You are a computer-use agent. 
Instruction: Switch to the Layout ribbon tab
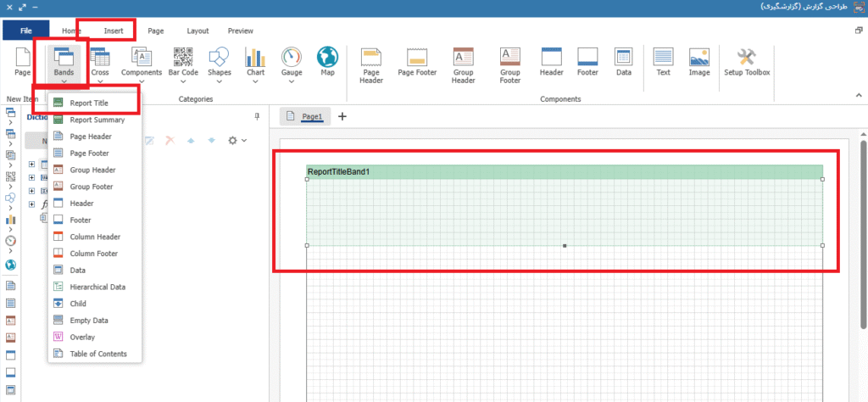(198, 31)
